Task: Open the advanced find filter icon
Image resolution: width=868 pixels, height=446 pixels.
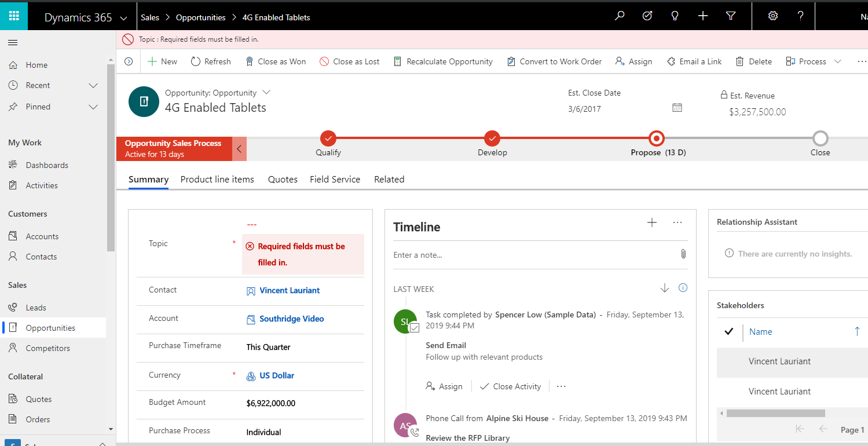Action: (x=731, y=16)
